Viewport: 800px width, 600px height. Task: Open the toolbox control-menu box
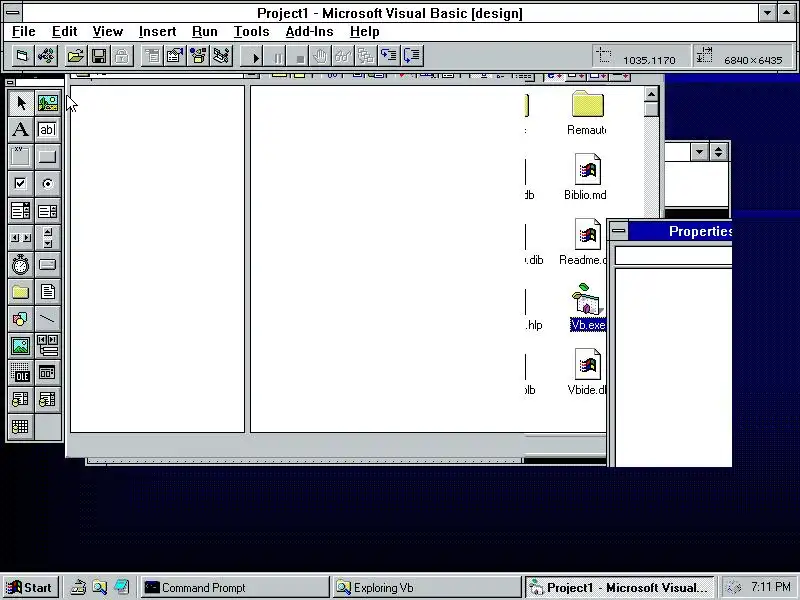tap(10, 82)
